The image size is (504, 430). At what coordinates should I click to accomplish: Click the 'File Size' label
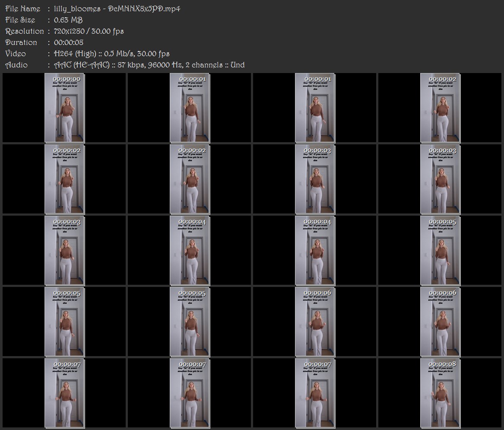tap(20, 20)
